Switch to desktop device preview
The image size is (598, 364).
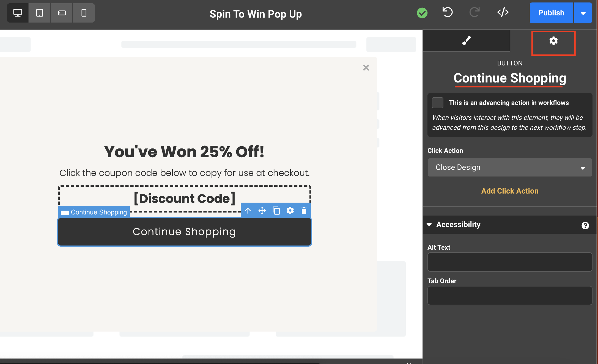[x=18, y=13]
